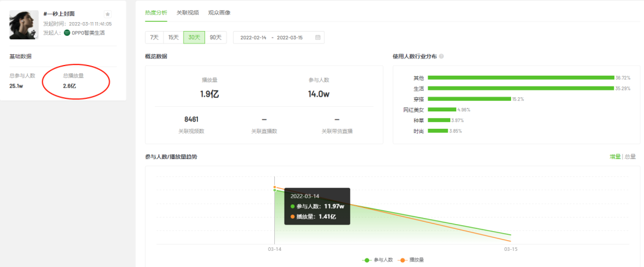Switch trend chart to 总量 view

point(630,157)
